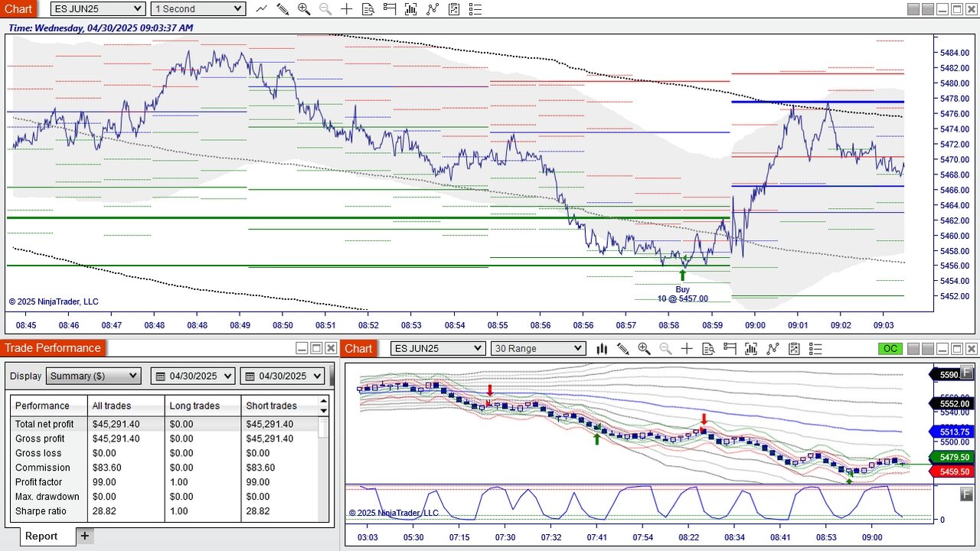Open Strategies dialog in 30 Range chart
Image resolution: width=980 pixels, height=551 pixels.
(x=794, y=349)
